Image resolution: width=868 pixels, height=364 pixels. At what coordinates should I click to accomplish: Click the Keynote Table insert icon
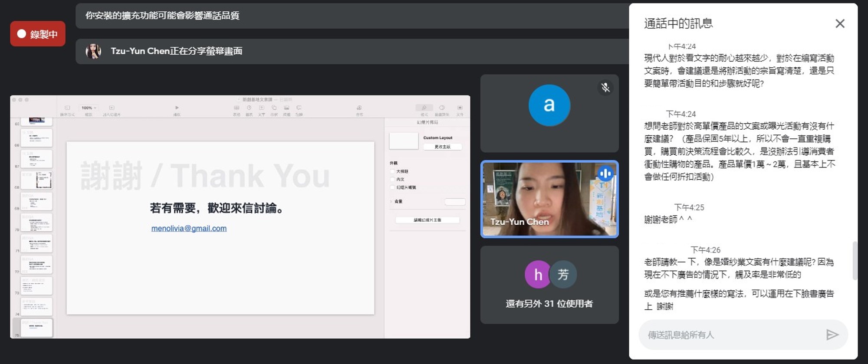point(237,108)
